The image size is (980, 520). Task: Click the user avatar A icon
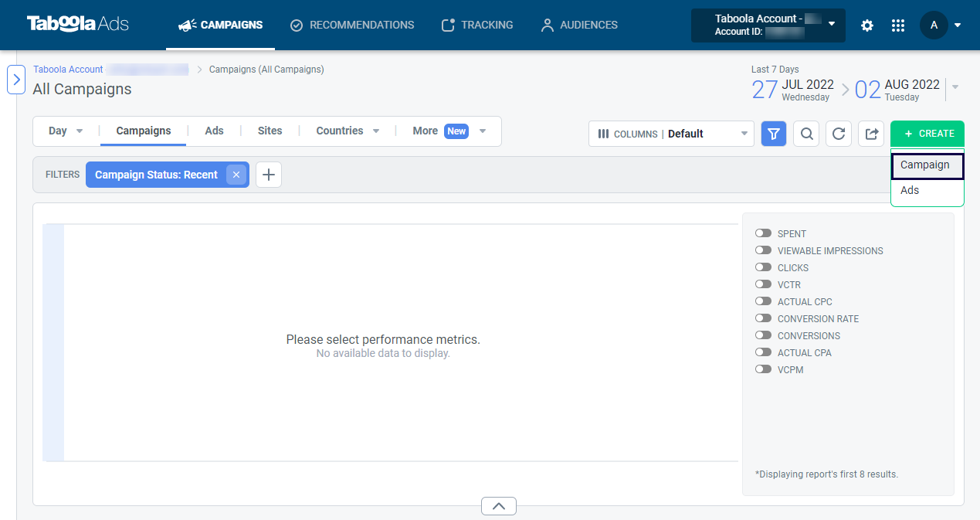click(934, 25)
